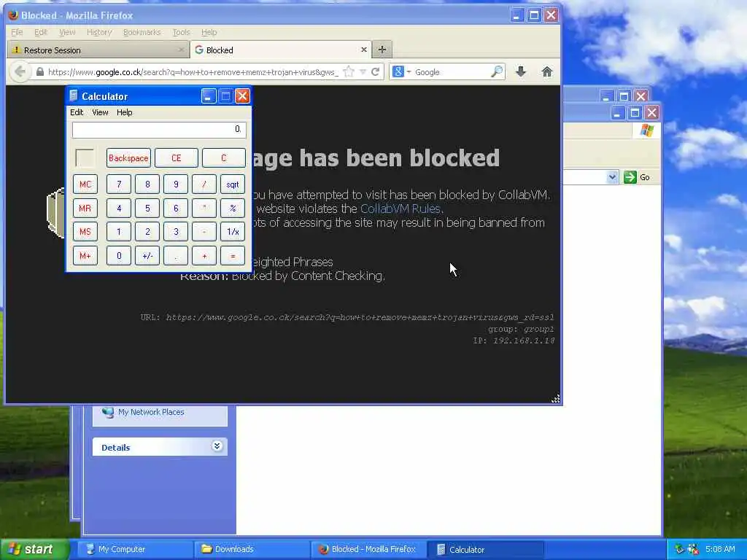This screenshot has height=560, width=747.
Task: Switch to the Restore Session tab
Action: click(x=98, y=50)
